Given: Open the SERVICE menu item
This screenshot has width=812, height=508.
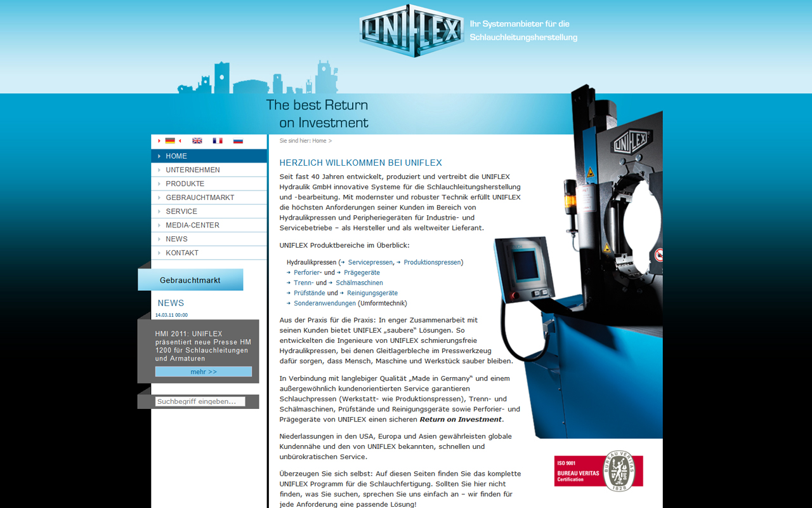Looking at the screenshot, I should click(x=209, y=211).
